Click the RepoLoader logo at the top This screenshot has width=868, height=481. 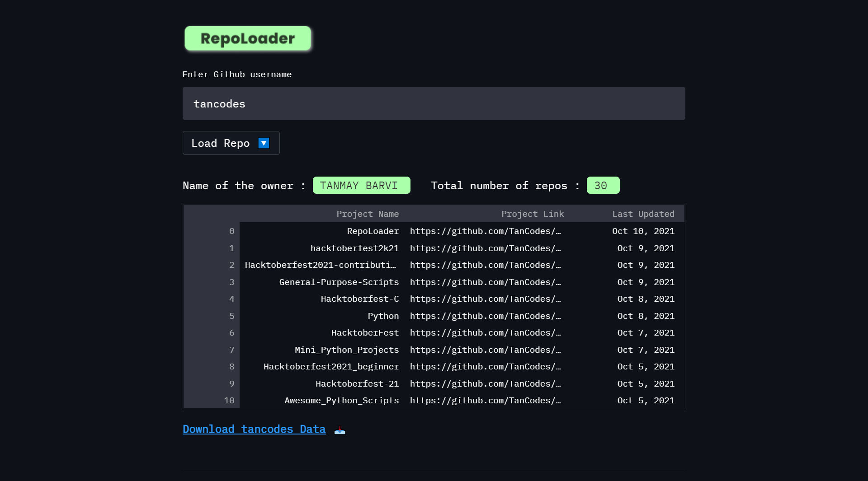tap(248, 39)
